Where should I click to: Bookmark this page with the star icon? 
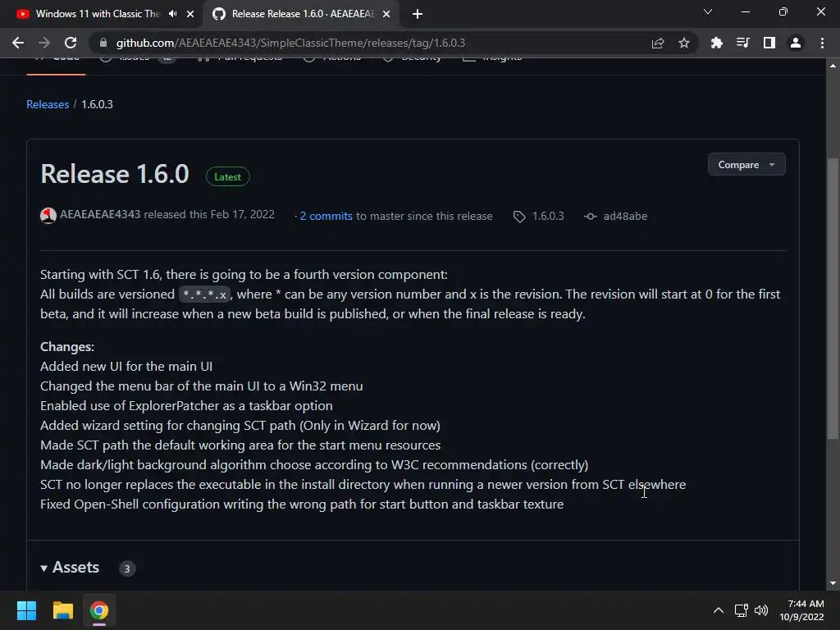click(684, 43)
